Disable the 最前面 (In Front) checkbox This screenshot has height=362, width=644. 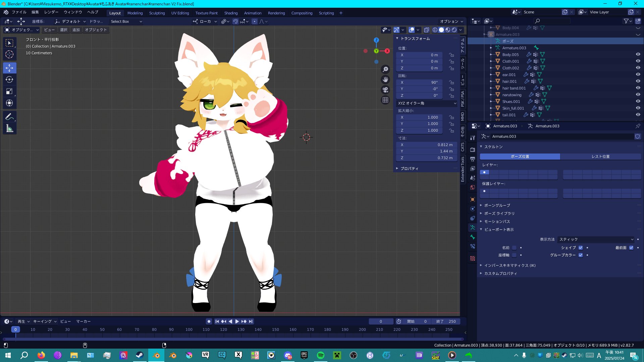[631, 248]
